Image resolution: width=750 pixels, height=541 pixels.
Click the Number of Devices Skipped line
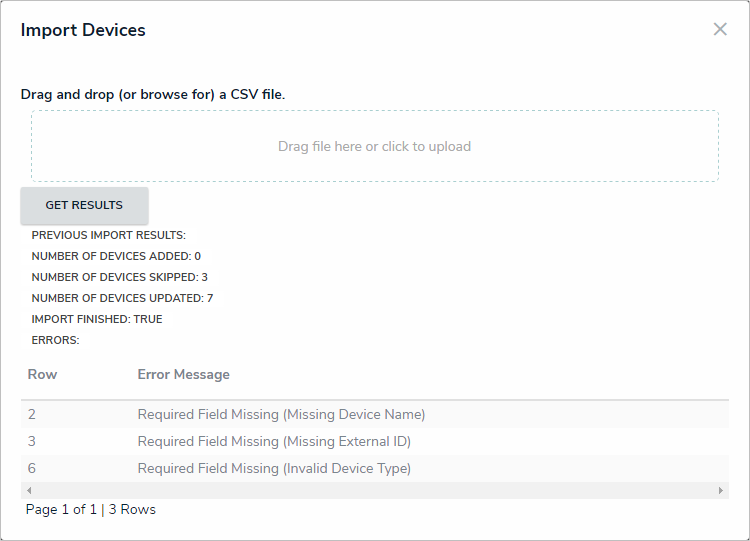[x=119, y=277]
